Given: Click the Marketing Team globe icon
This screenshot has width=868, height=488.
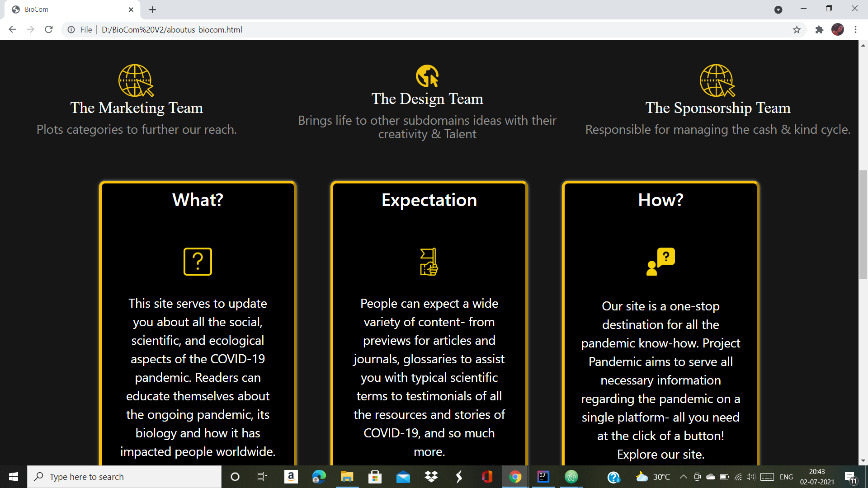Looking at the screenshot, I should click(x=136, y=80).
